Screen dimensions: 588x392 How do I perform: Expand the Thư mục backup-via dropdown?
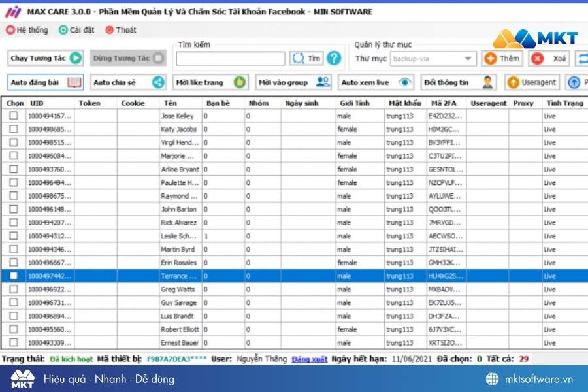(468, 59)
